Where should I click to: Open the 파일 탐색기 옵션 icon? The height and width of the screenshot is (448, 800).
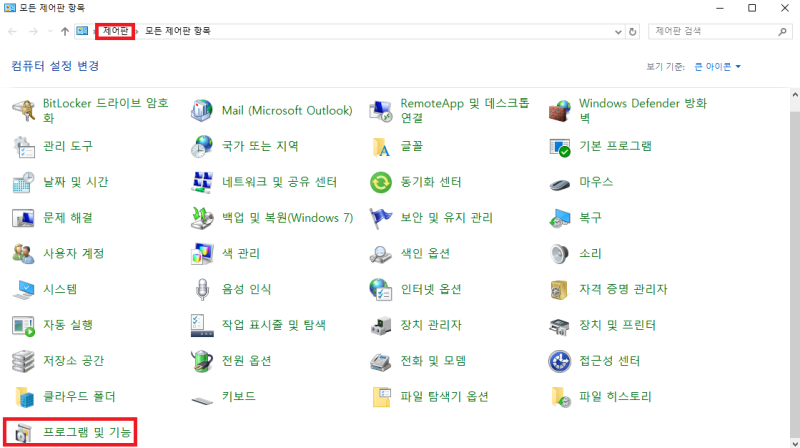coord(381,397)
